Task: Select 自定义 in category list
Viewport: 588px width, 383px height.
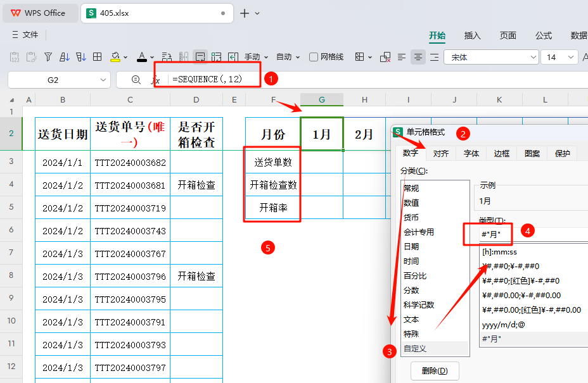Action: [x=435, y=349]
